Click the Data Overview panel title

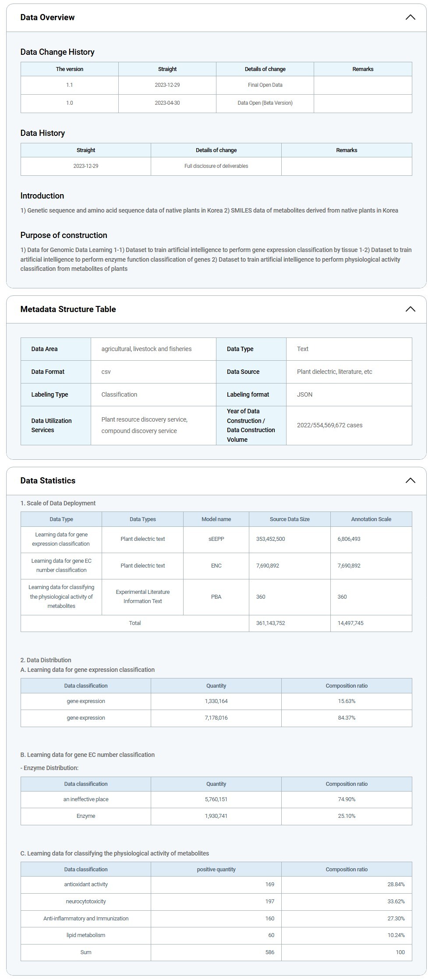click(x=47, y=18)
